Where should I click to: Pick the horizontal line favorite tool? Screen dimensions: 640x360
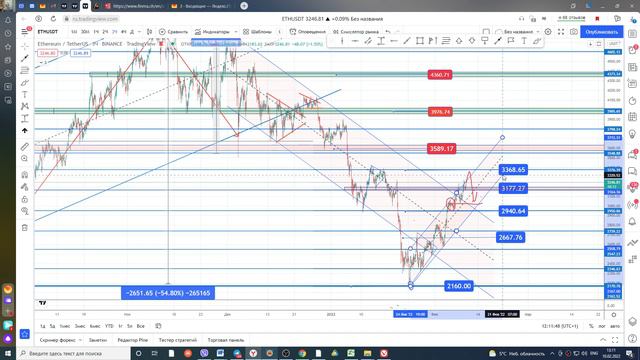coord(355,41)
